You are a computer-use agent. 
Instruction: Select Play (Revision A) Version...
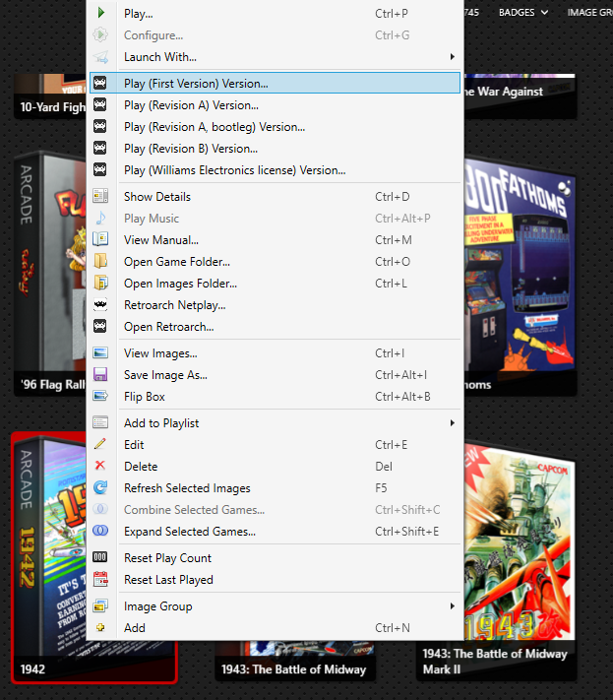click(276, 105)
